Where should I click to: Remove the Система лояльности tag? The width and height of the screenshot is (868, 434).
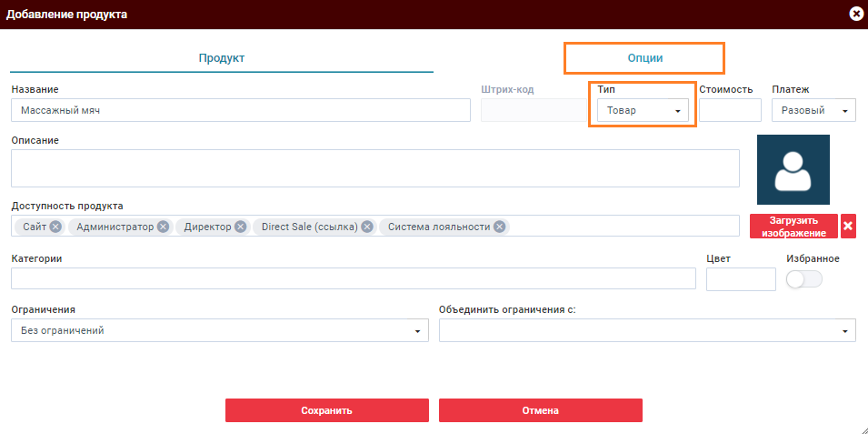[x=499, y=227]
